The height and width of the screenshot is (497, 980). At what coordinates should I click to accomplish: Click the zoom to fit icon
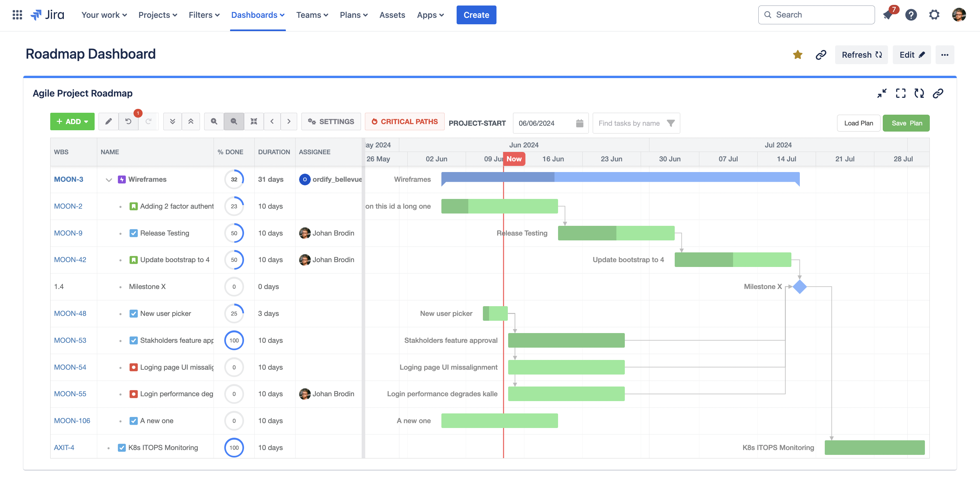tap(254, 122)
